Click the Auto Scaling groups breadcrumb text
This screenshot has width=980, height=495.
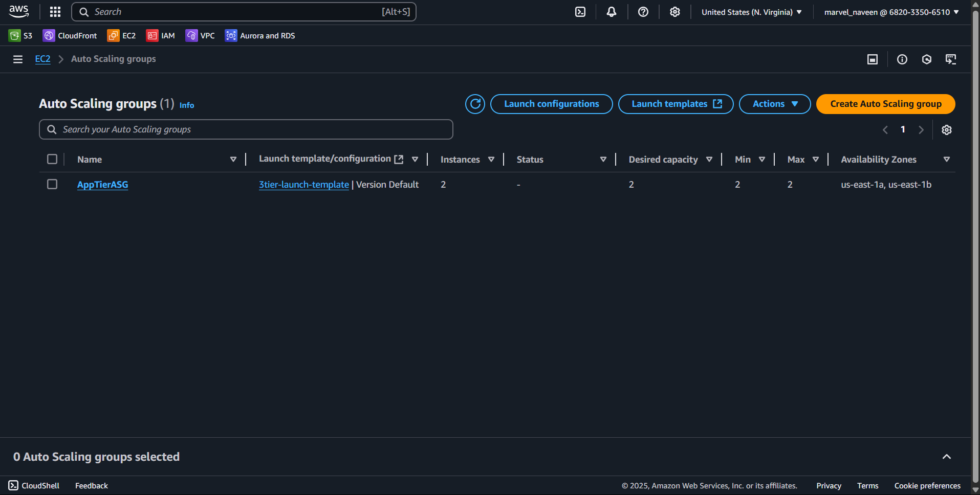tap(114, 59)
